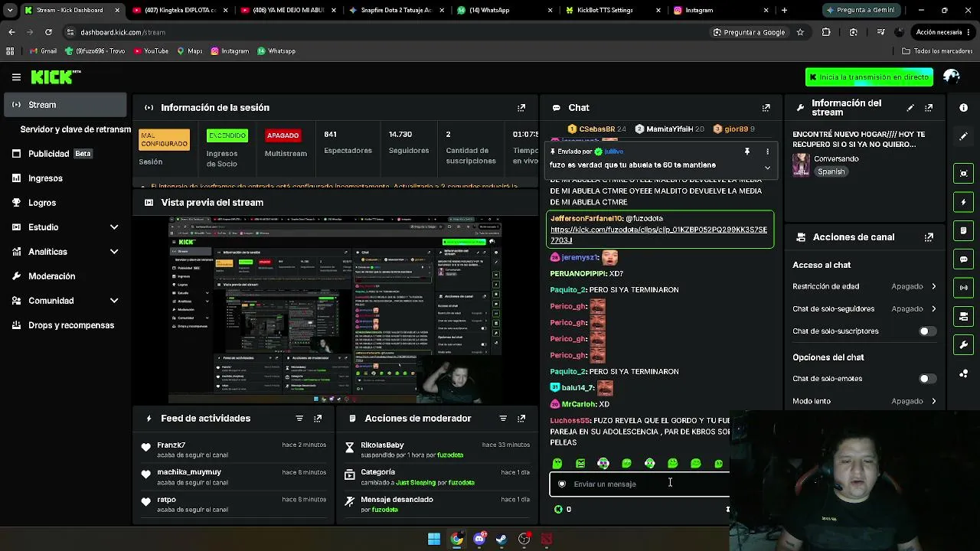Filter the Acciones de moderador list
The image size is (980, 551).
pyautogui.click(x=503, y=419)
